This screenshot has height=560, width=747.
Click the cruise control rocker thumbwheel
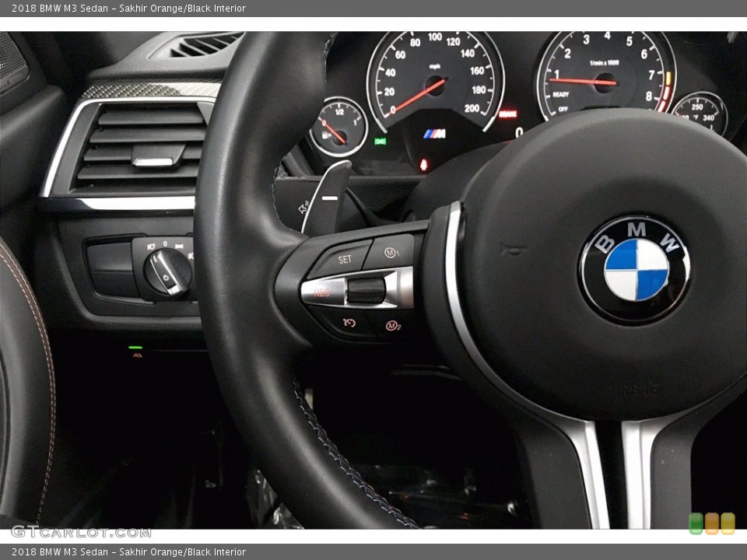tap(366, 290)
